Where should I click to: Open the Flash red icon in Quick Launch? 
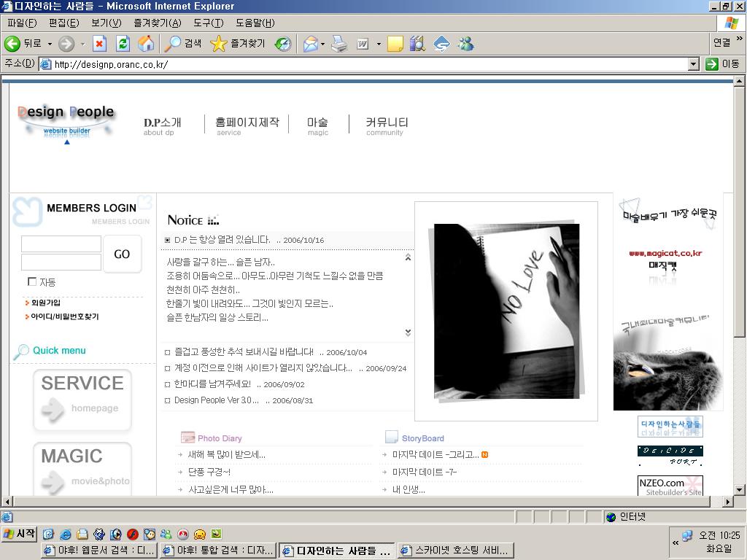[x=133, y=534]
